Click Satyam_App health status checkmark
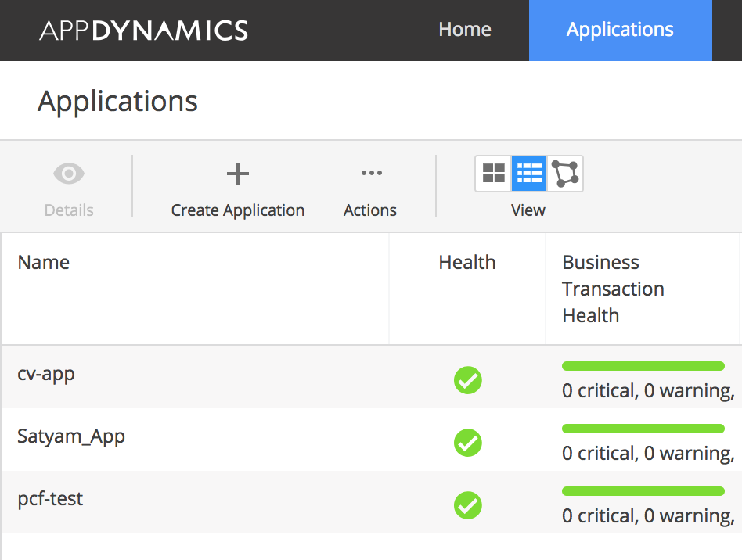This screenshot has height=560, width=742. 467,442
